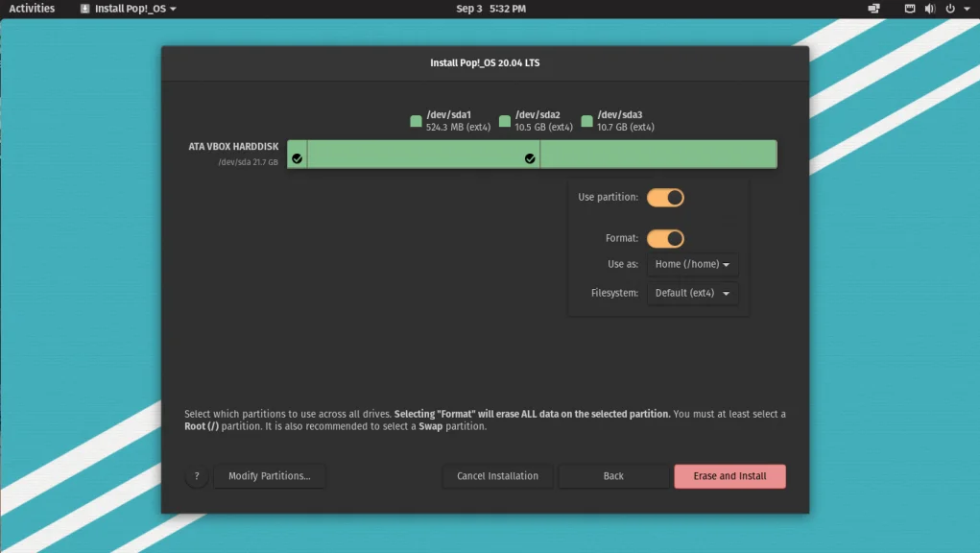Image resolution: width=980 pixels, height=553 pixels.
Task: Click the /dev/sda3 label text
Action: click(619, 115)
